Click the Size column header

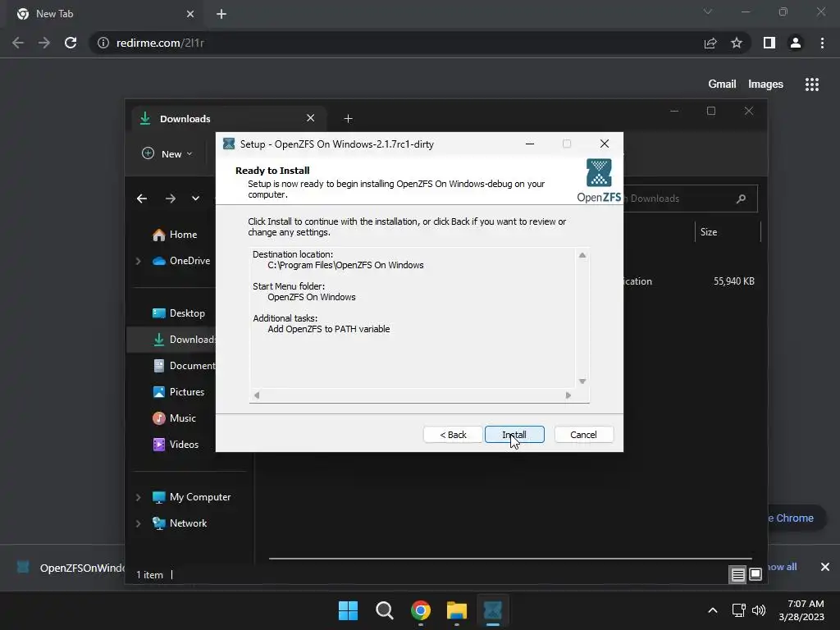point(728,232)
